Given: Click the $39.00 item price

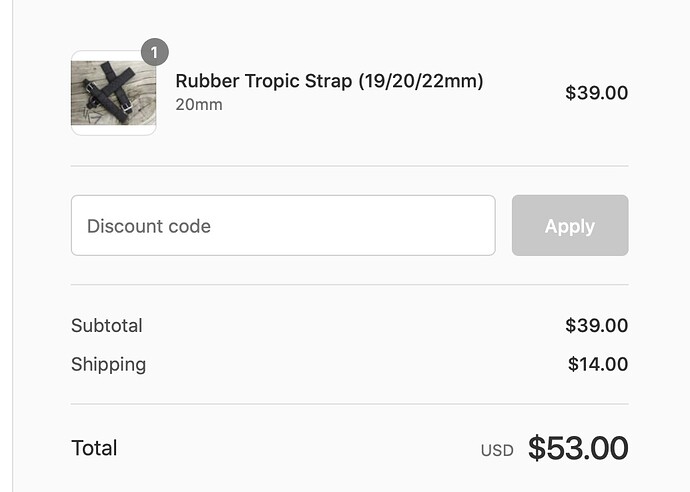Looking at the screenshot, I should pos(597,93).
